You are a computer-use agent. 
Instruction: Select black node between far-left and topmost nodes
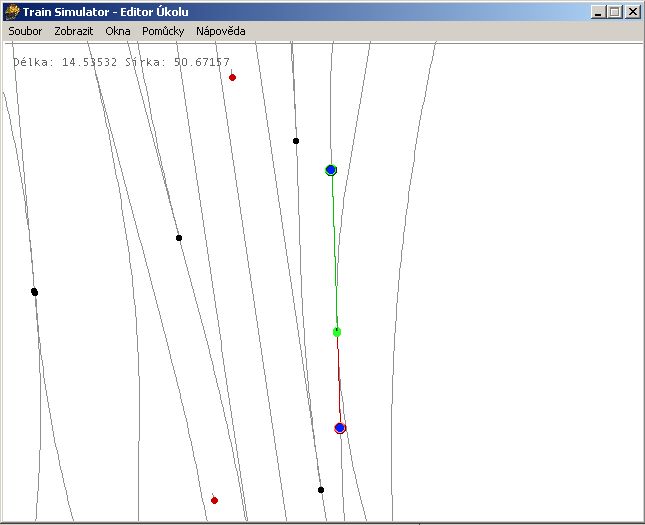[x=179, y=238]
